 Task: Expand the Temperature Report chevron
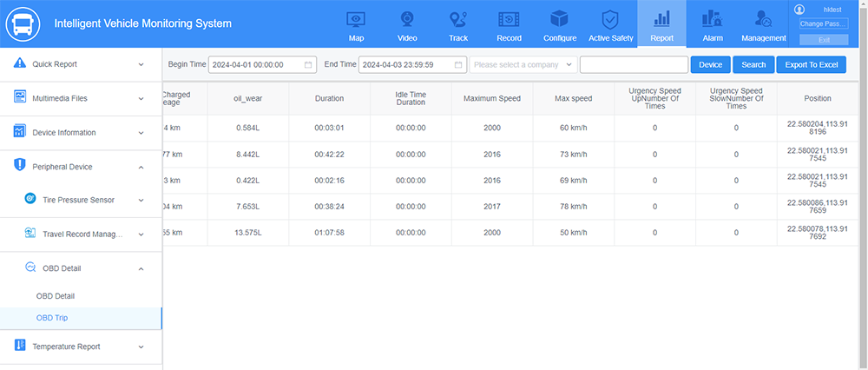(141, 347)
